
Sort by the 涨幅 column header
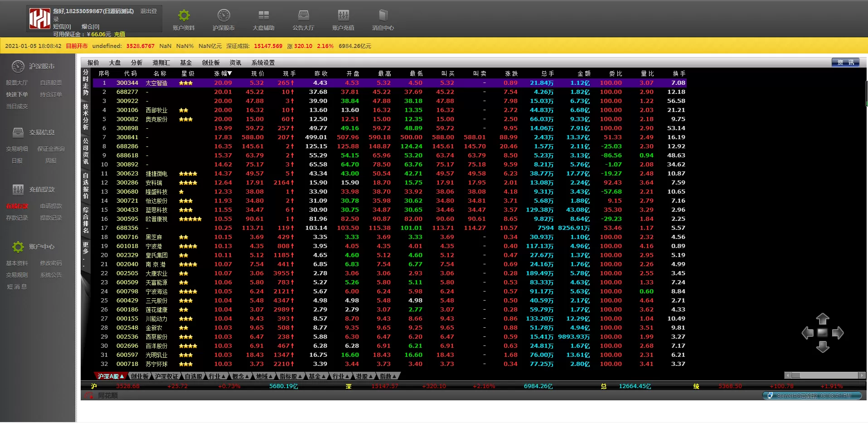(x=223, y=73)
